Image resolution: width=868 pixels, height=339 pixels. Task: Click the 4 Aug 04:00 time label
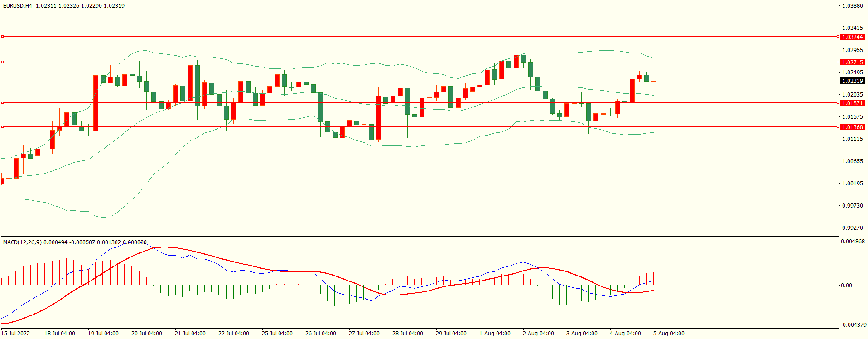625,333
